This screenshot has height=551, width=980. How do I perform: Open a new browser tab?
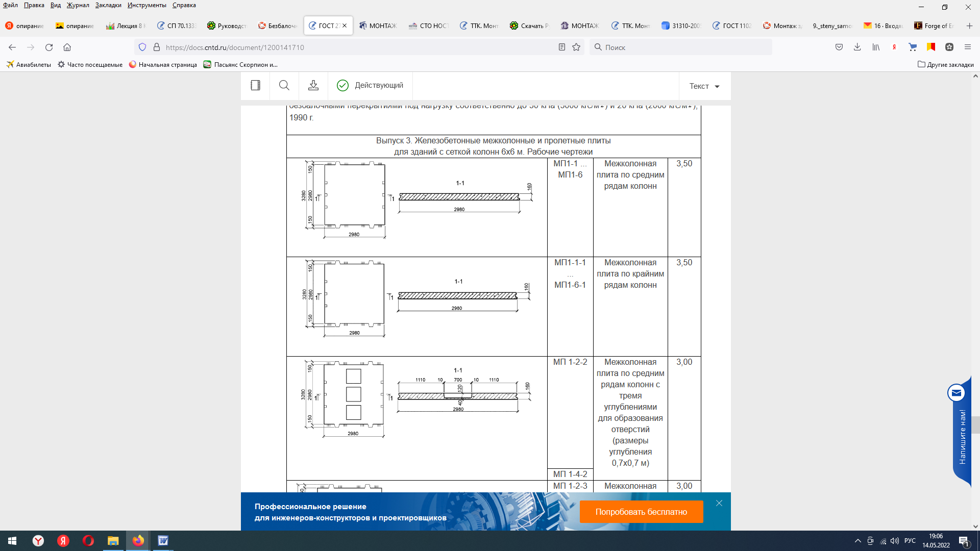pos(969,26)
